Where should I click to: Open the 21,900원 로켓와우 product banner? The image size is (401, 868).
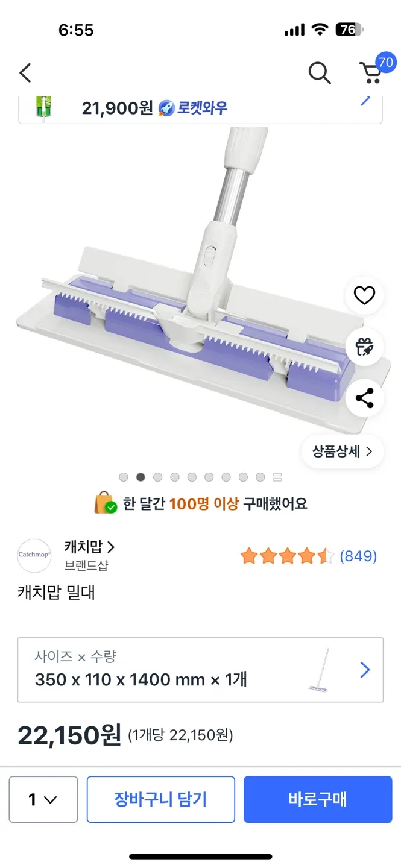pyautogui.click(x=200, y=108)
